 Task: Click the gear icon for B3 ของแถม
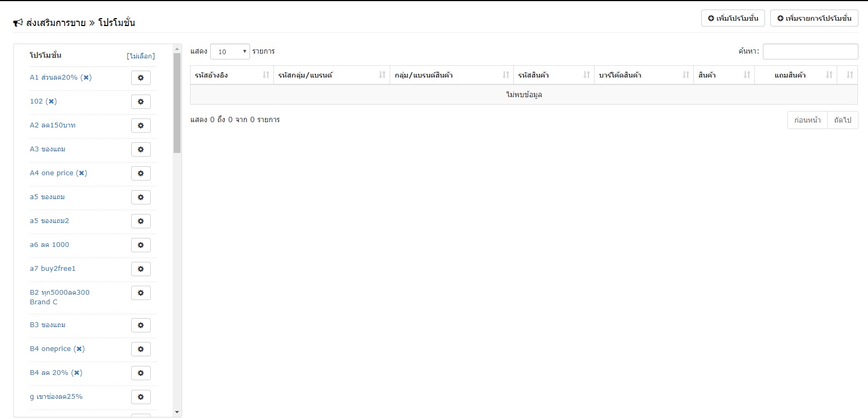click(141, 326)
